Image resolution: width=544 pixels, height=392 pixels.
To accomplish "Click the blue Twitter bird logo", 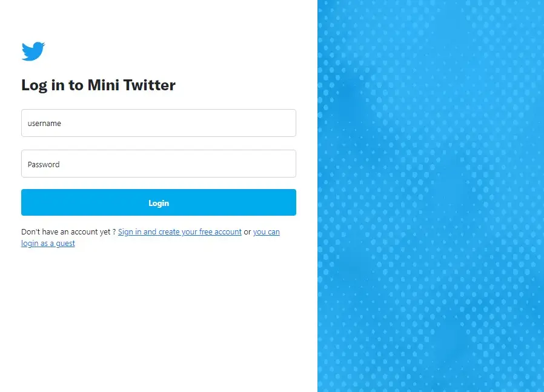I will pos(33,51).
